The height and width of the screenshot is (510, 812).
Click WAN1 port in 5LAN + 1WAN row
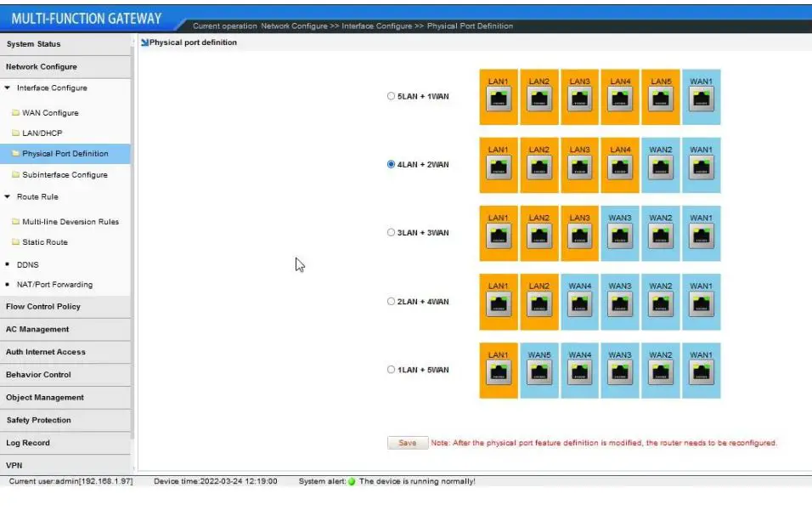[702, 97]
